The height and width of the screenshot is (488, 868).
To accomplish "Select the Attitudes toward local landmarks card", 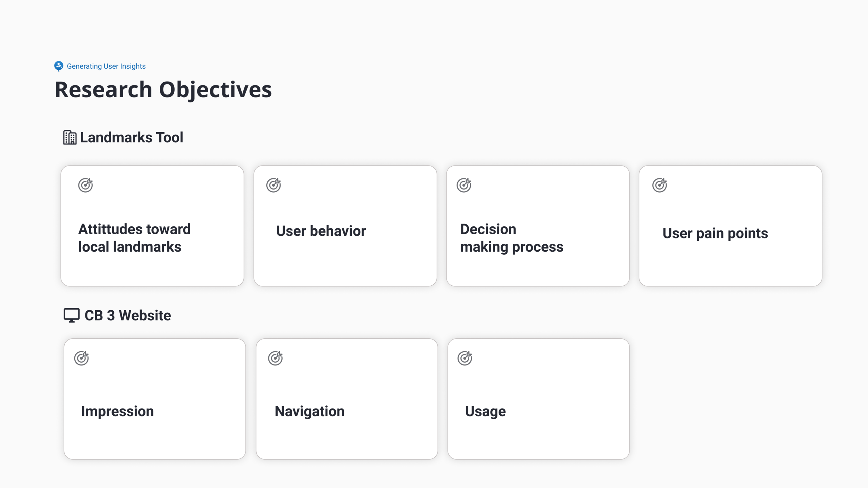I will tap(152, 226).
